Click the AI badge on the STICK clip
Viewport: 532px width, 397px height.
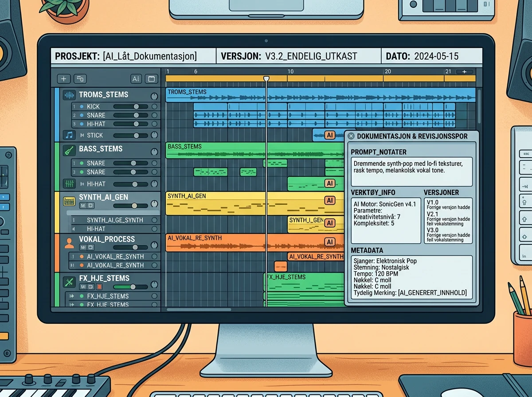(x=329, y=135)
